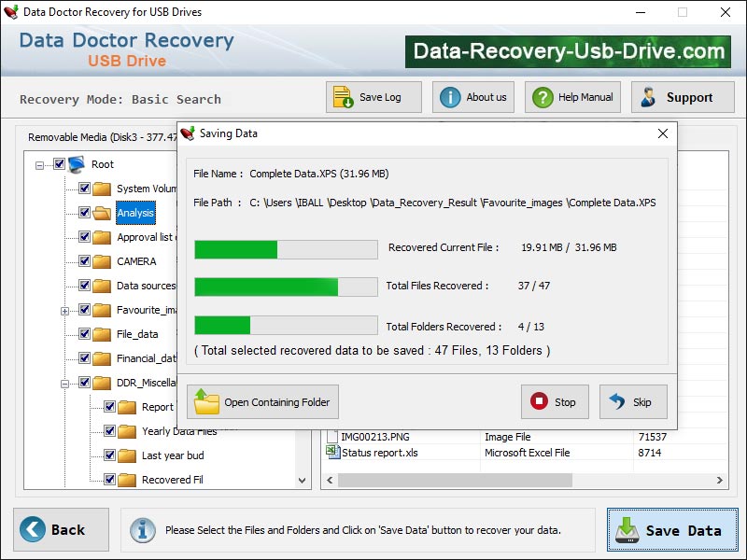Click the Save Data button
The height and width of the screenshot is (560, 747).
(x=669, y=530)
